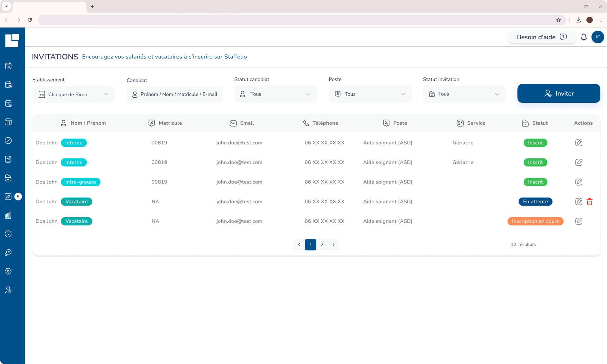607x364 pixels.
Task: Expand the Etablissement dropdown
Action: coord(73,94)
